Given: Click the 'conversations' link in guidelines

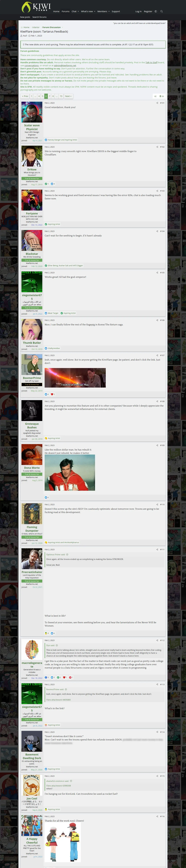Looking at the screenshot, I should tap(31, 65).
